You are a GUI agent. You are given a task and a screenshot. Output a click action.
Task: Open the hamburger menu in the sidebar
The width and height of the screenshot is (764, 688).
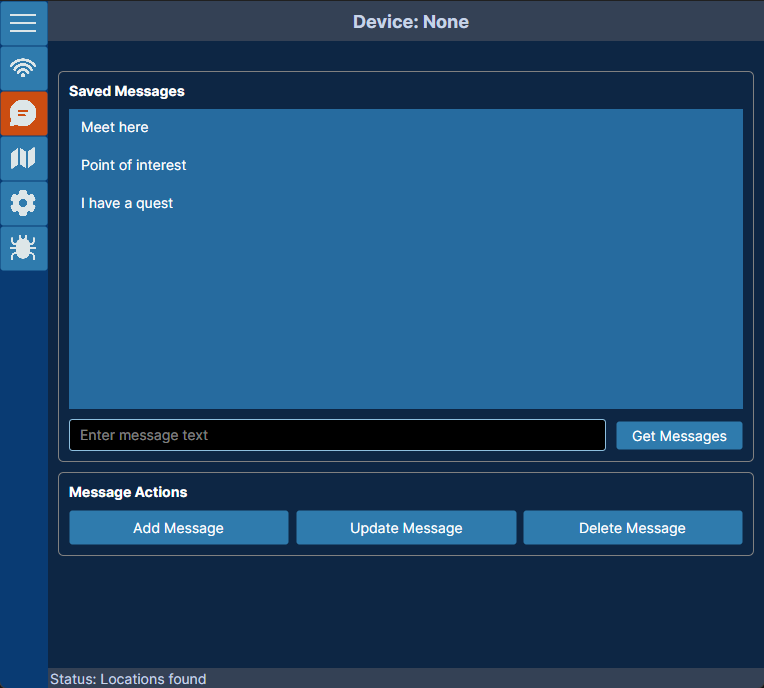(23, 23)
